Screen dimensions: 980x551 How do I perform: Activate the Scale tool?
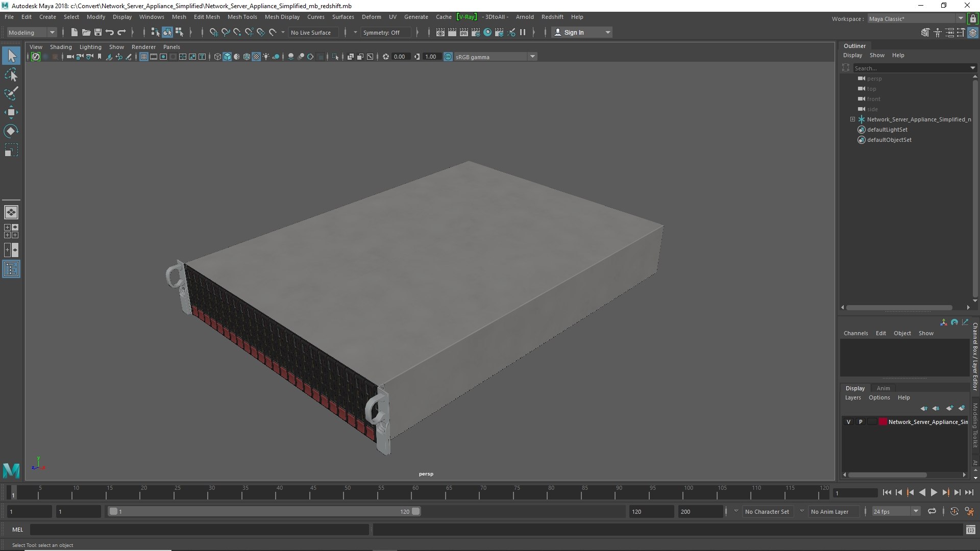[x=11, y=150]
